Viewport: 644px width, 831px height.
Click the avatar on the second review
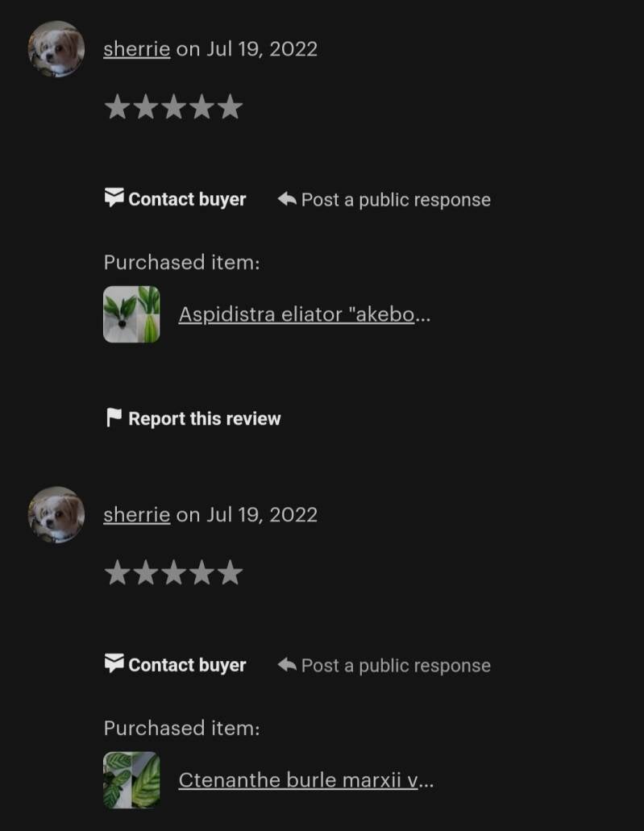click(x=56, y=514)
